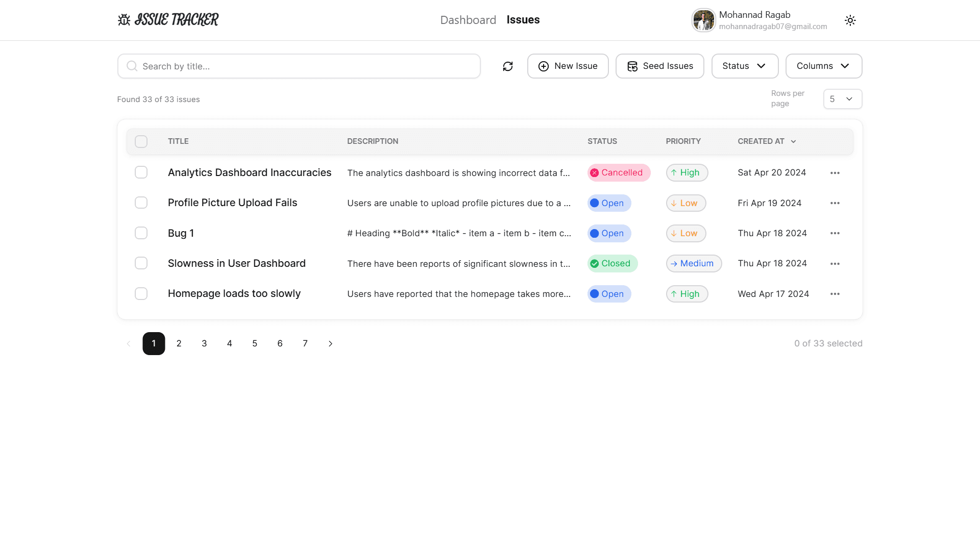
Task: Toggle the light/dark theme sun icon
Action: tap(850, 20)
